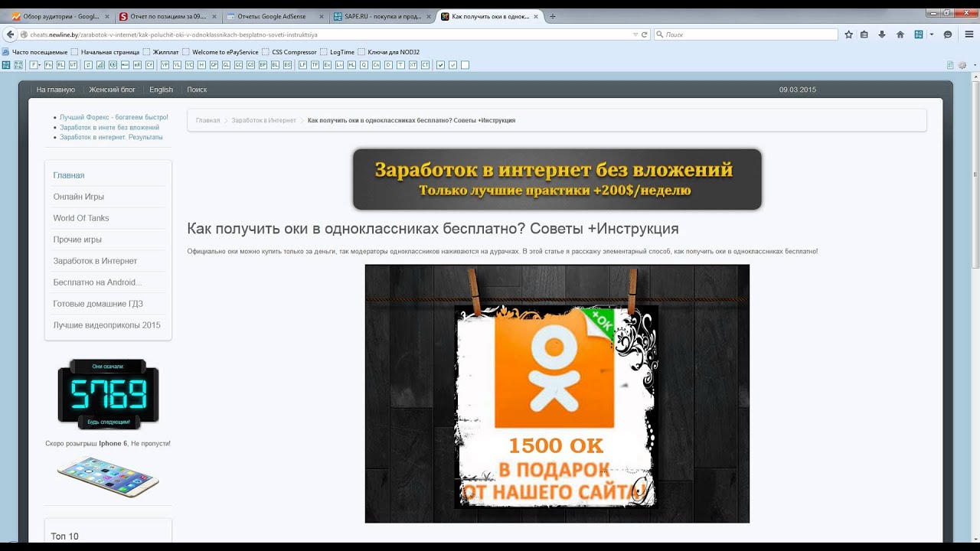
Task: Open the 'CSS Compressor' bookmark
Action: pos(289,52)
